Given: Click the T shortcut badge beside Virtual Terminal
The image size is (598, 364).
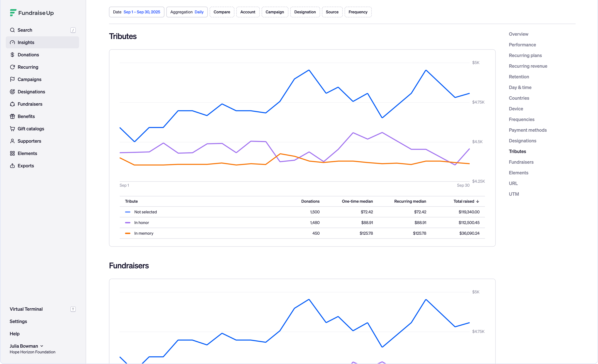Looking at the screenshot, I should pos(73,309).
